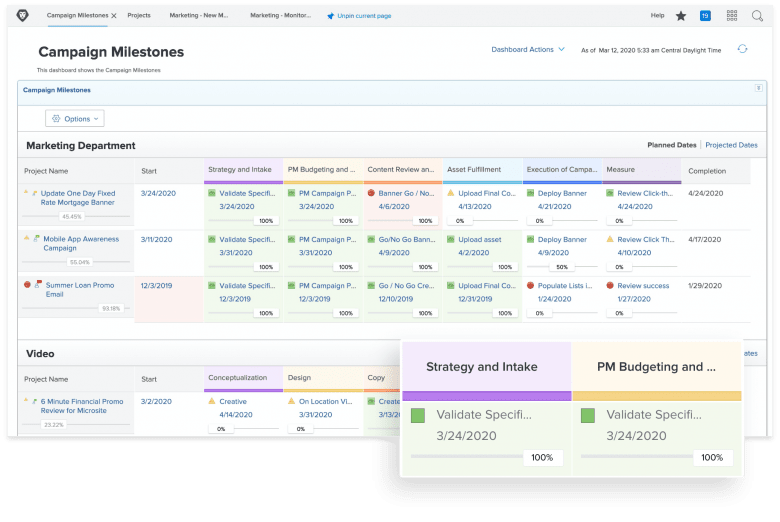Select Projected Dates view in Marketing Department
The height and width of the screenshot is (522, 780).
click(731, 145)
